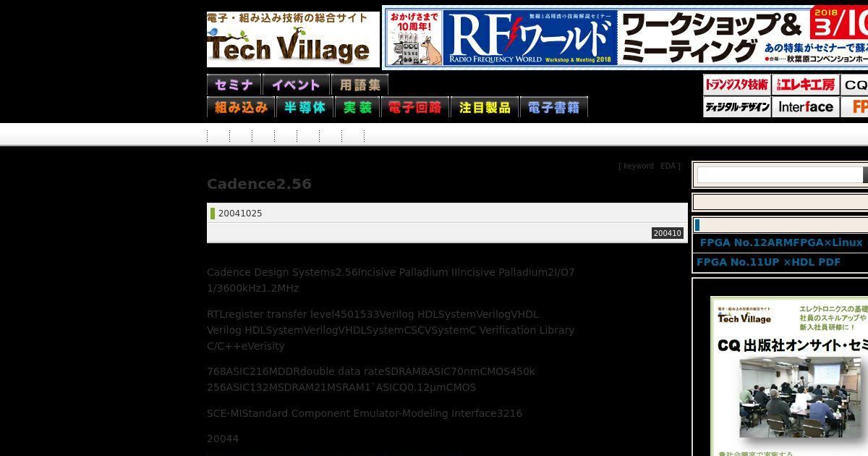868x456 pixels.
Task: Open the CQ magazine logo
Action: pyautogui.click(x=854, y=85)
